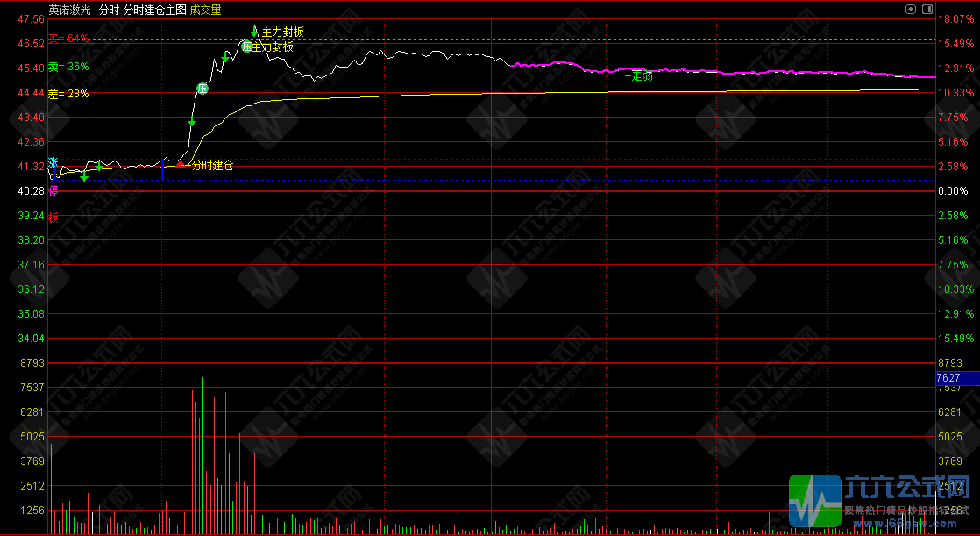Click the upper green 压 marker beside 主力封板
The width and height of the screenshot is (980, 536).
pos(247,46)
